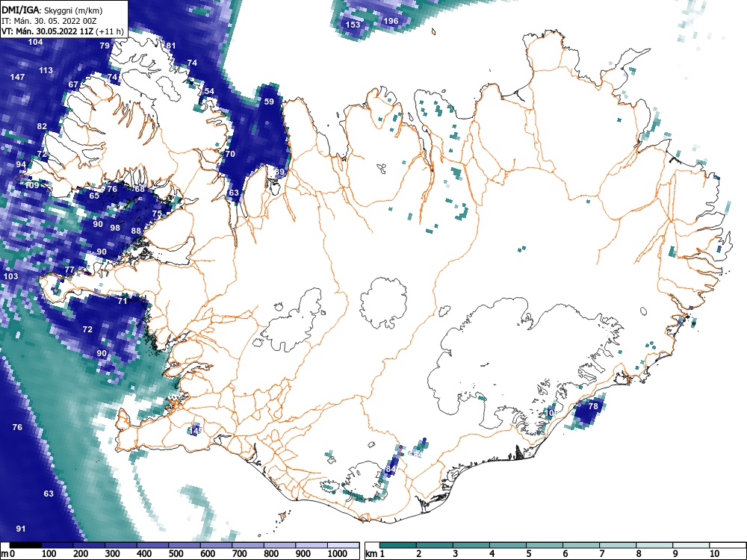
Task: Click the visibility value 75 on the map
Action: 157,214
